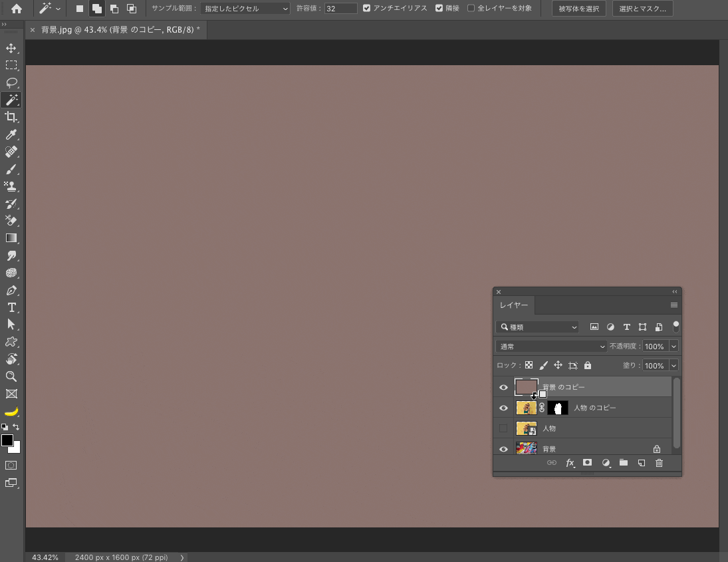Select the Rectangular Marquee tool

click(x=11, y=65)
